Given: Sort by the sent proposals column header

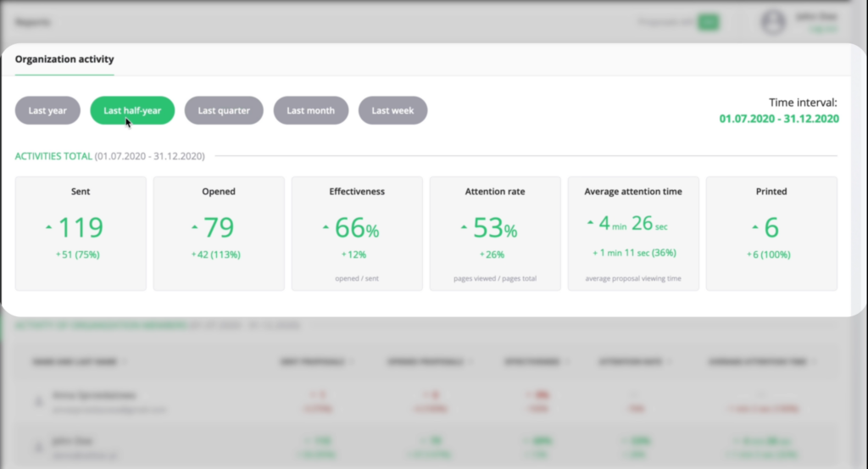Looking at the screenshot, I should [314, 361].
